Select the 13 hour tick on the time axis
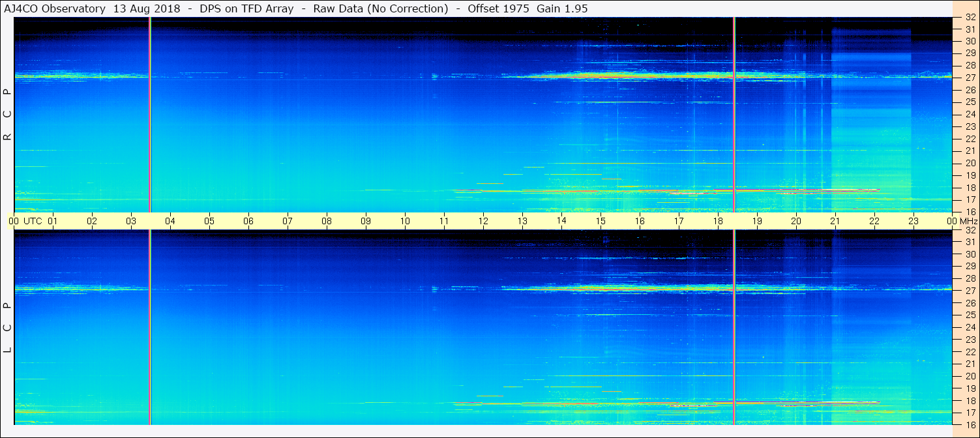 pyautogui.click(x=522, y=221)
